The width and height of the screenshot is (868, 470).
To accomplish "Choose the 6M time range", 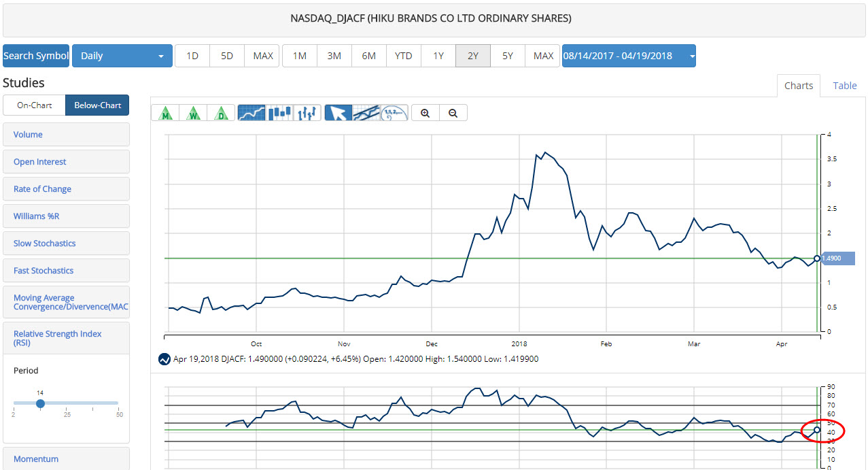I will pos(369,56).
